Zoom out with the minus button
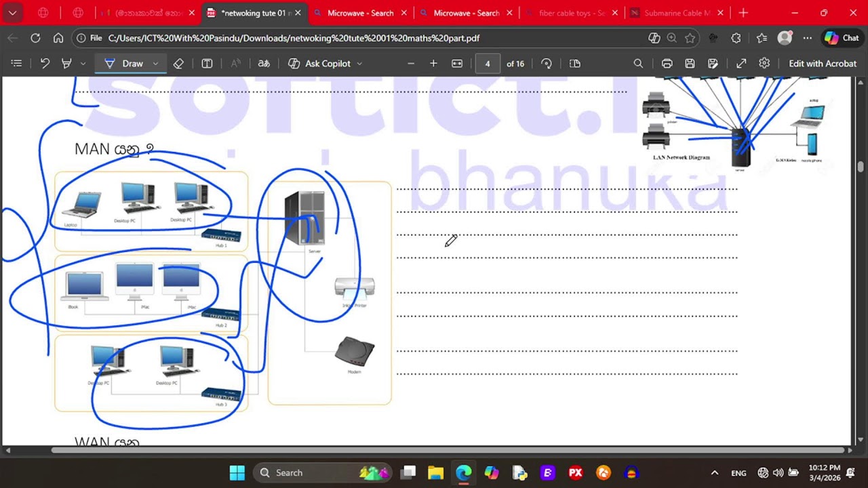868x488 pixels. (x=411, y=63)
